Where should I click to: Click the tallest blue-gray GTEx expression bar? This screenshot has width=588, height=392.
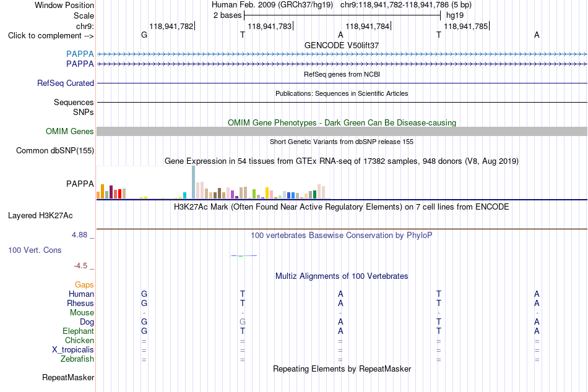pyautogui.click(x=194, y=182)
